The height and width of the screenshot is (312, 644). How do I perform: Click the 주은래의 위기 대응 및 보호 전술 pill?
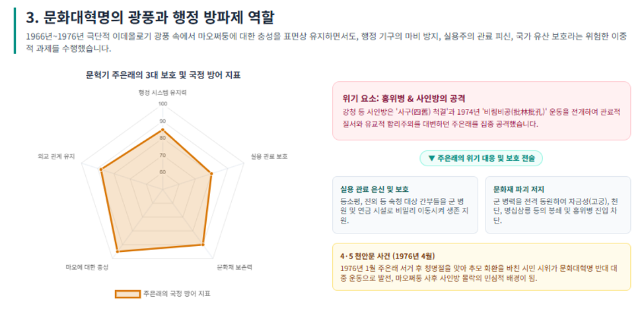click(x=481, y=158)
